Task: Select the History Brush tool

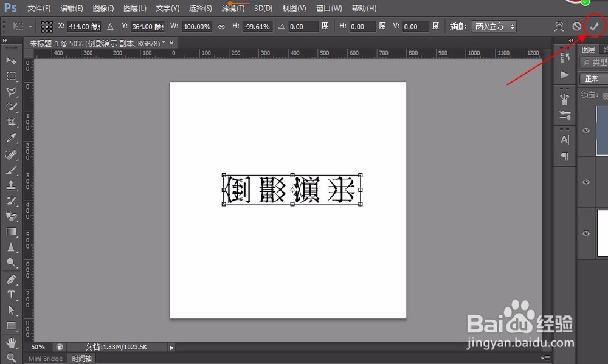Action: click(11, 201)
